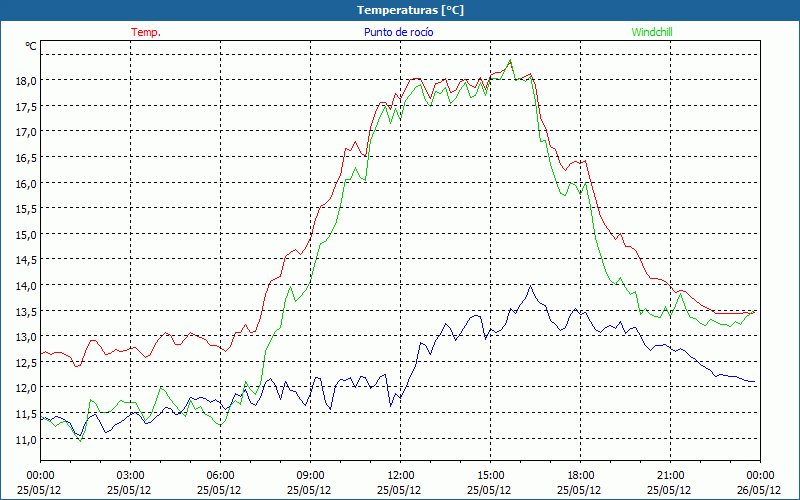Click the 18:00 time axis label
This screenshot has width=800, height=500.
[581, 476]
